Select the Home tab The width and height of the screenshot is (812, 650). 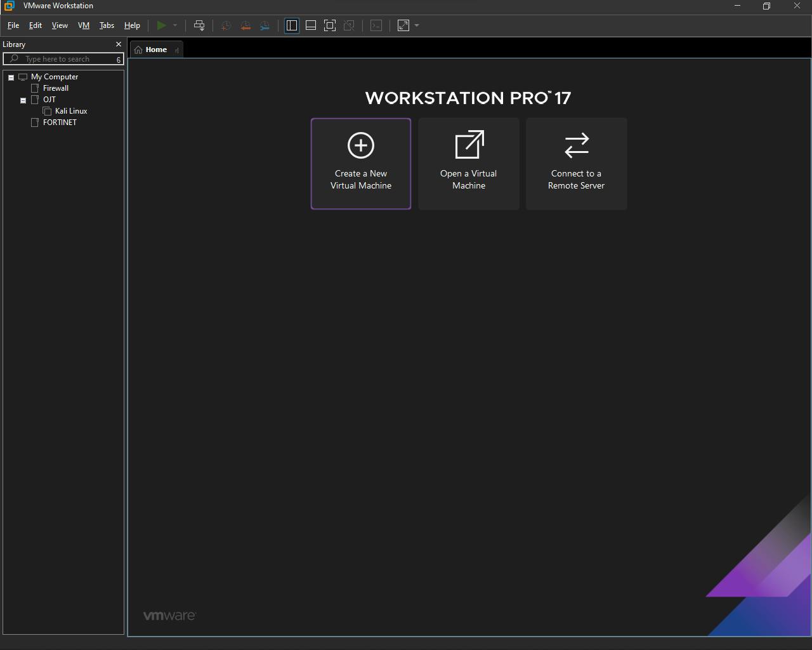156,50
